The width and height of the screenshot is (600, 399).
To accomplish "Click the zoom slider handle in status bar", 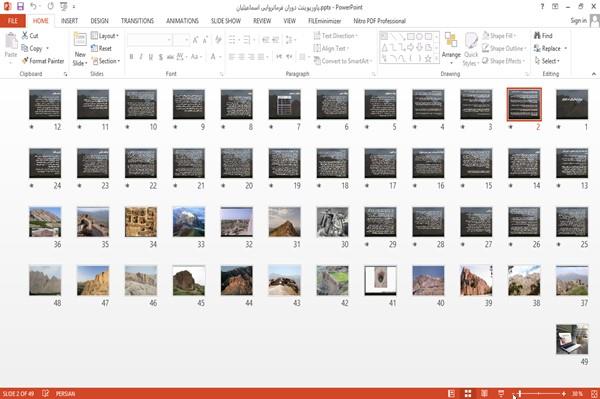I will point(520,393).
